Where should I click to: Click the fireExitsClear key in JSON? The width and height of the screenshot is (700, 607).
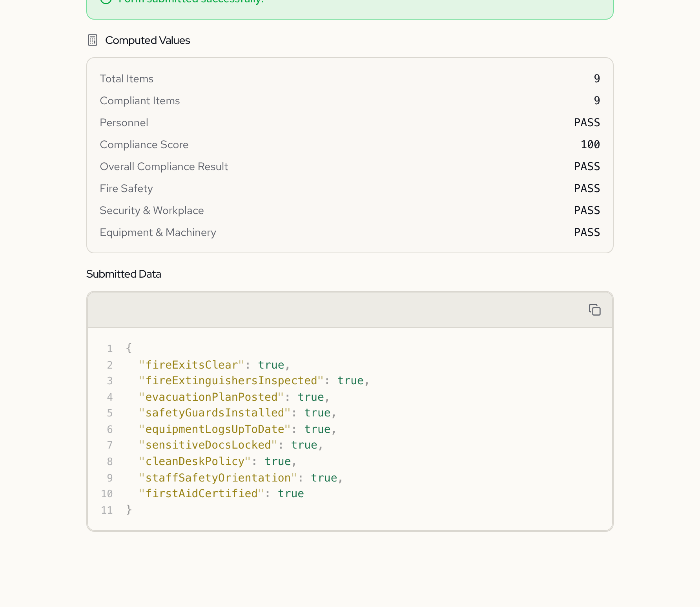191,365
